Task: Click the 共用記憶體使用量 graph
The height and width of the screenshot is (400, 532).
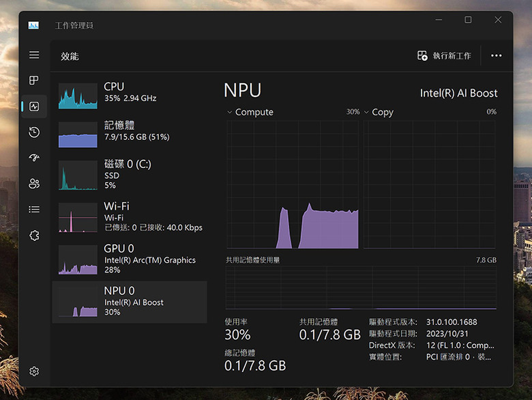Action: (361, 287)
